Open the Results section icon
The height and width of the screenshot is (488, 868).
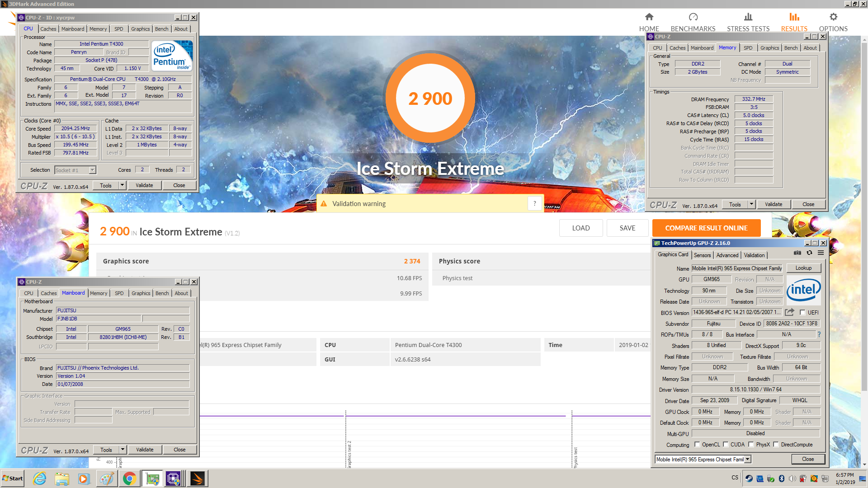(x=794, y=17)
